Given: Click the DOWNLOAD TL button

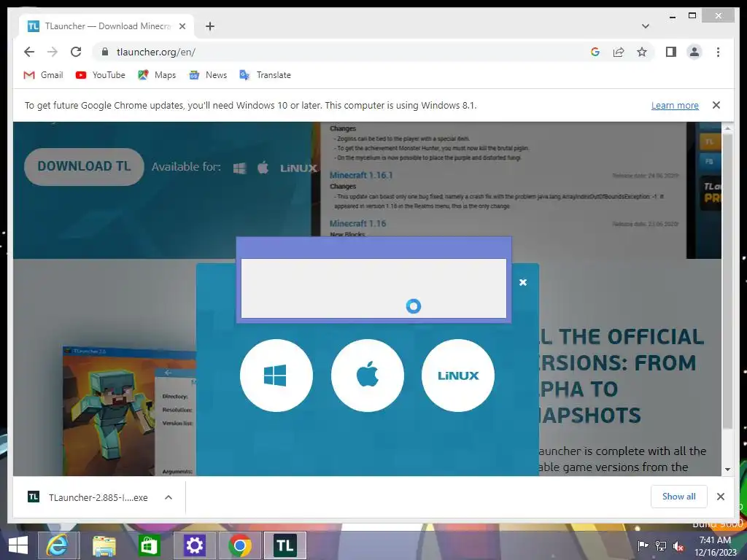Looking at the screenshot, I should point(84,166).
